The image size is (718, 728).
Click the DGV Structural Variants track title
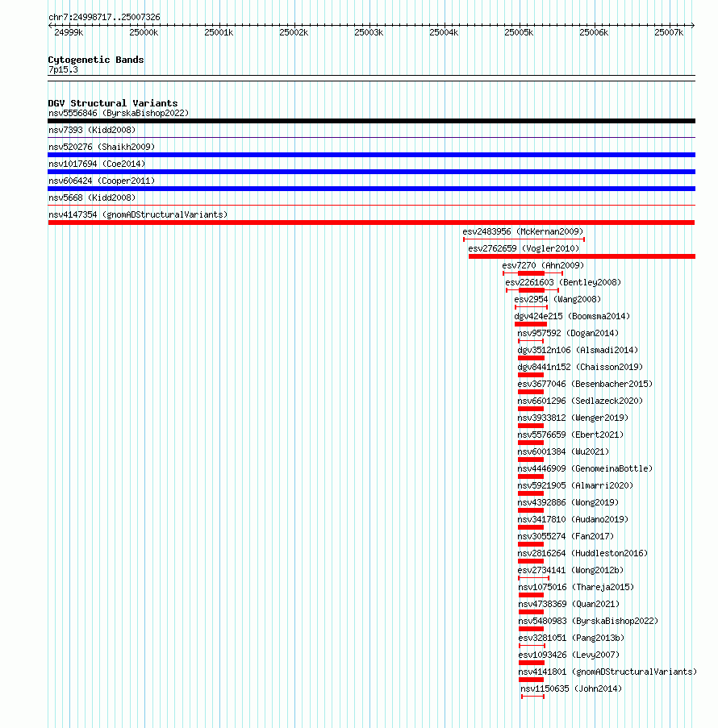(113, 103)
